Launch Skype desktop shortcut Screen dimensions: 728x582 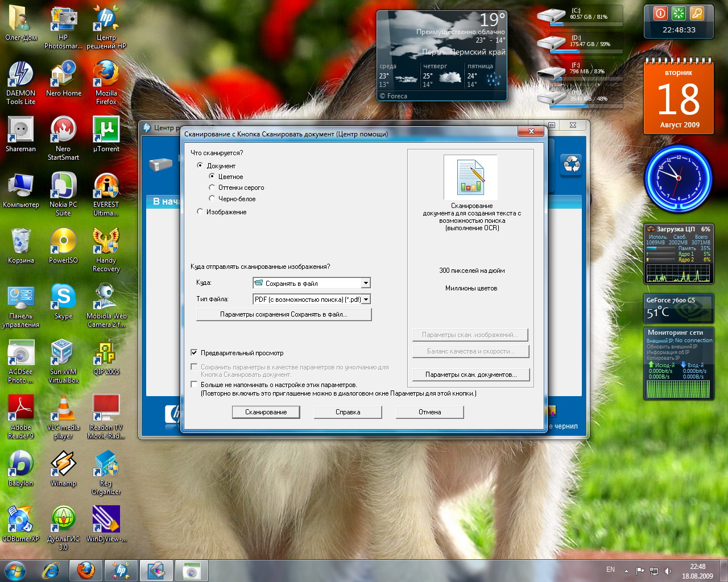(x=63, y=302)
